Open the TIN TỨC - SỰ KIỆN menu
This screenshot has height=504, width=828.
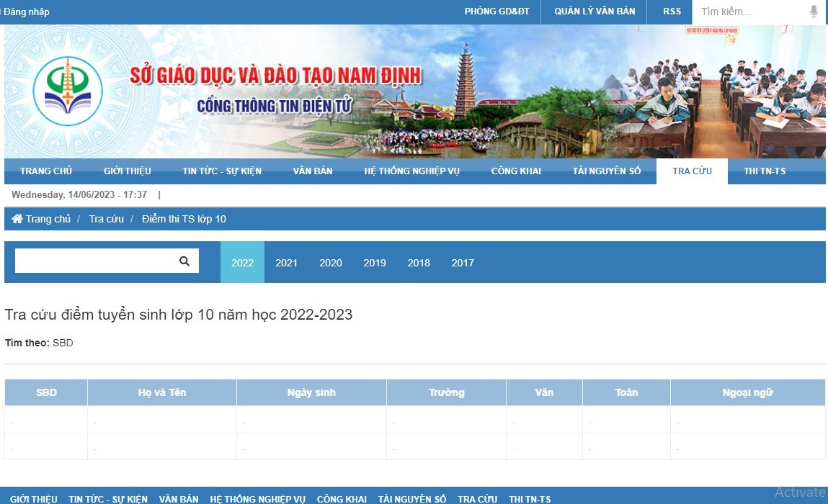pyautogui.click(x=221, y=171)
